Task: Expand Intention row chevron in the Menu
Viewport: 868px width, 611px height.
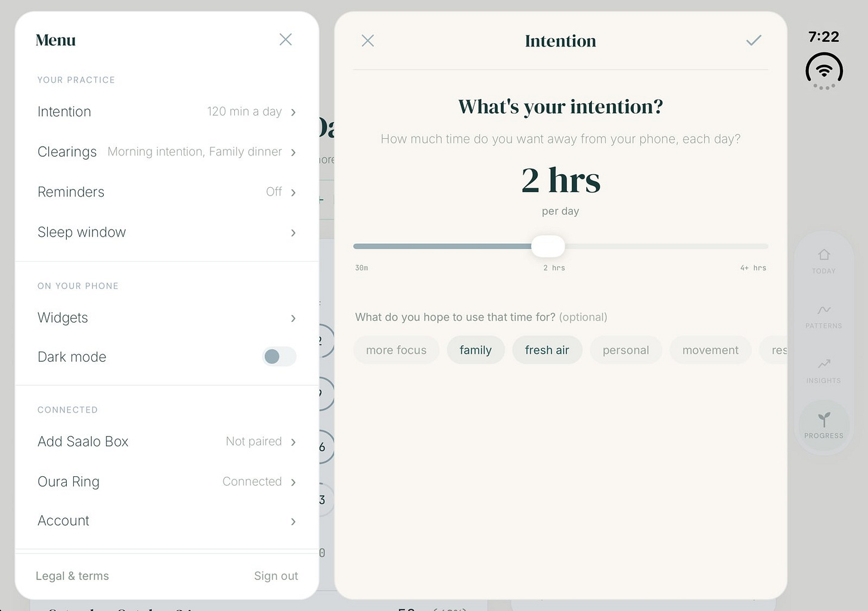Action: (x=293, y=112)
